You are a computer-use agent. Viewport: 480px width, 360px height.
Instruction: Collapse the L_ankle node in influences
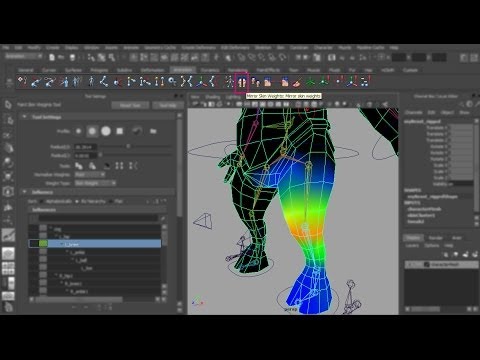tap(67, 252)
